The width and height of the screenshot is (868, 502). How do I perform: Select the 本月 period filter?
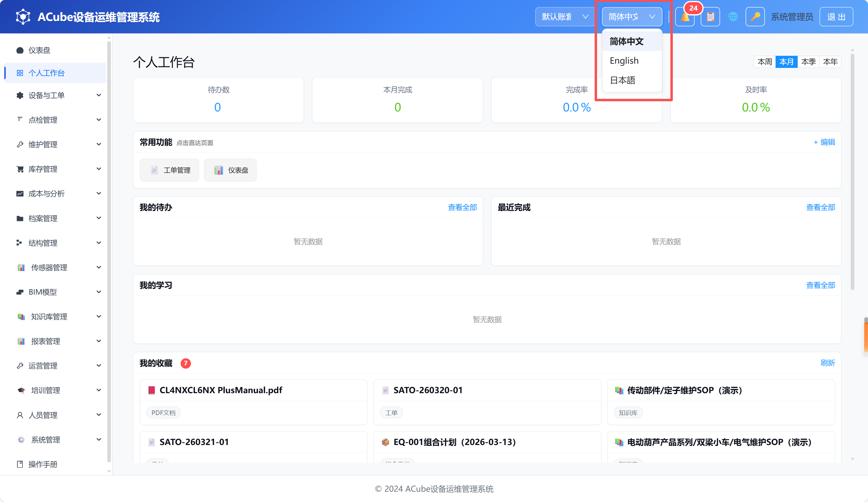[x=786, y=62]
